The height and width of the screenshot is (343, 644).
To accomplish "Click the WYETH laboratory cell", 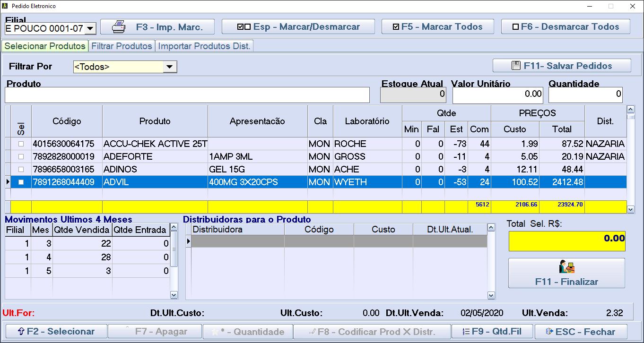I will click(x=367, y=182).
